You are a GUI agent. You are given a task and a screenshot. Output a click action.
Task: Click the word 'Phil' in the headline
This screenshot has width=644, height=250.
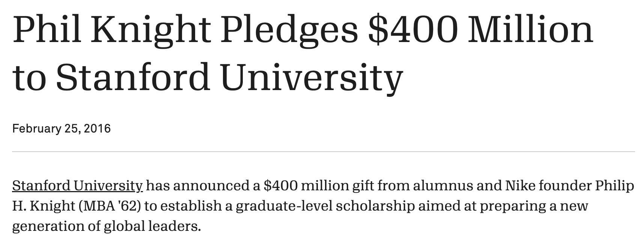(x=47, y=30)
